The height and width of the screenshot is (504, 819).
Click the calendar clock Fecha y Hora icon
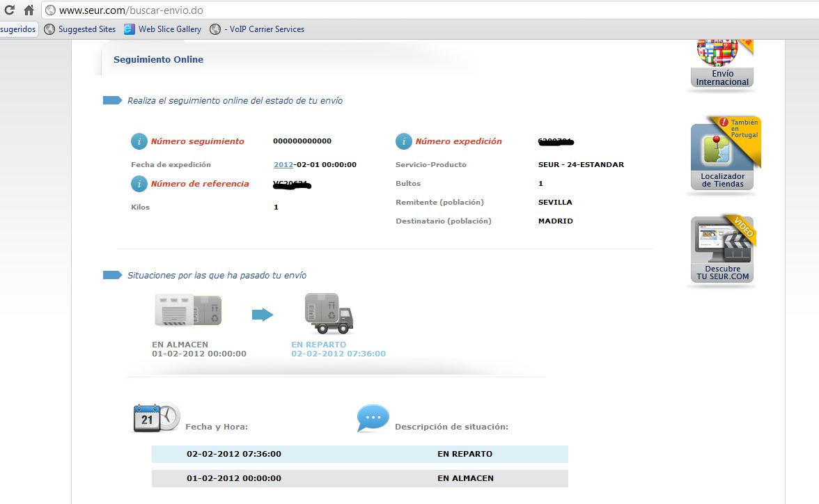pos(156,418)
